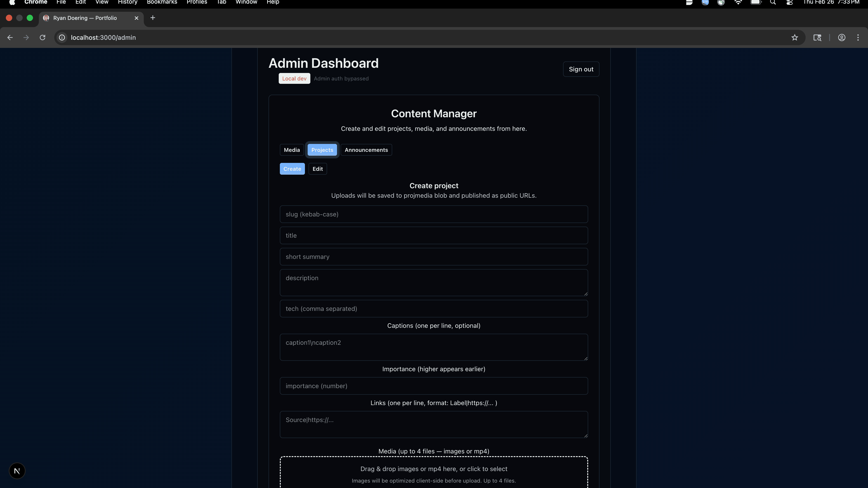Switch to Edit mode

pyautogui.click(x=317, y=169)
